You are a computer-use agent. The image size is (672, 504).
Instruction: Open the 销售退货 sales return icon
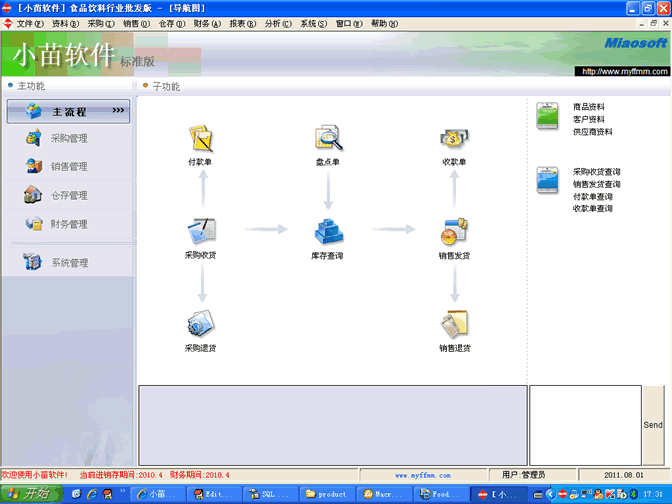[x=454, y=324]
